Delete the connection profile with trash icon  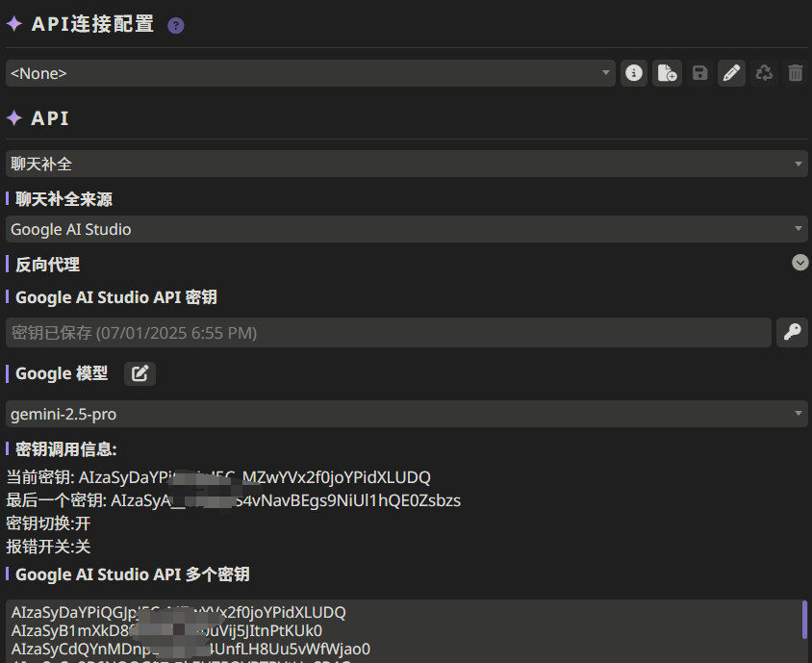(x=795, y=73)
